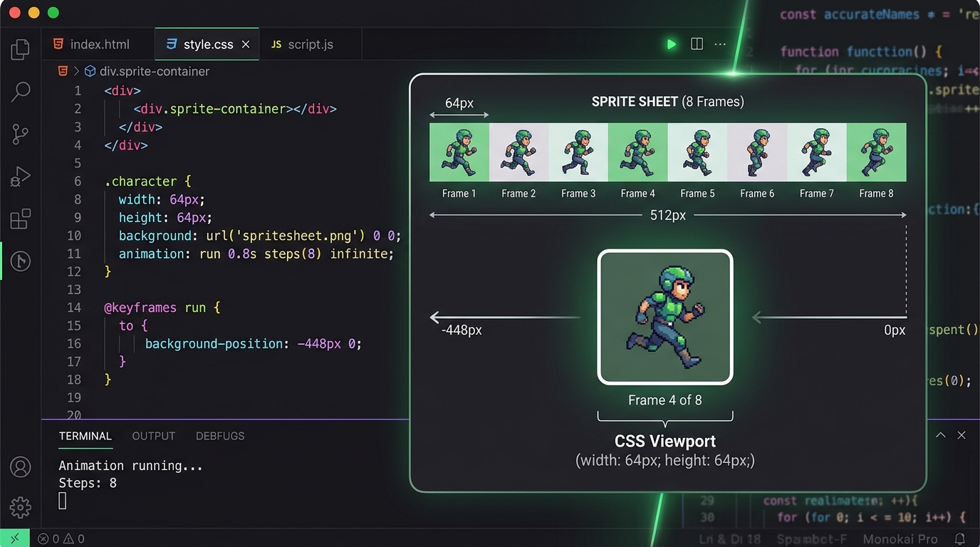
Task: Open the Extensions view icon
Action: [21, 219]
